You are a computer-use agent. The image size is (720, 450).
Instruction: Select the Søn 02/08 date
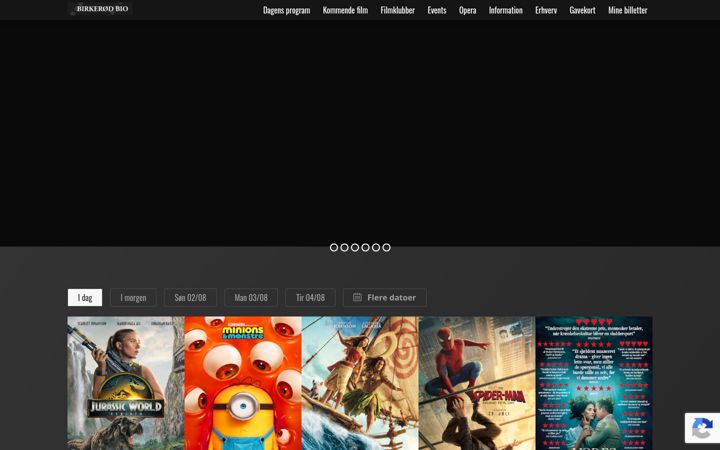[x=190, y=298]
